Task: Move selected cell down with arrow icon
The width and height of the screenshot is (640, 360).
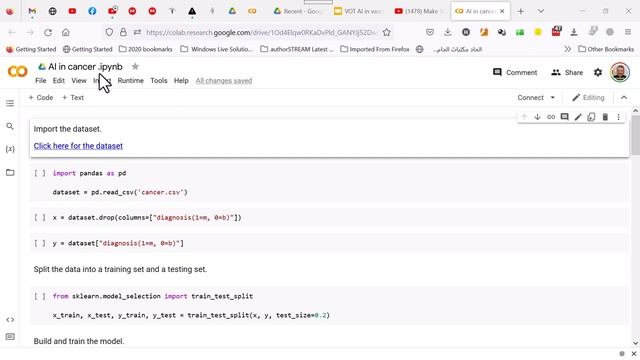Action: pyautogui.click(x=538, y=117)
